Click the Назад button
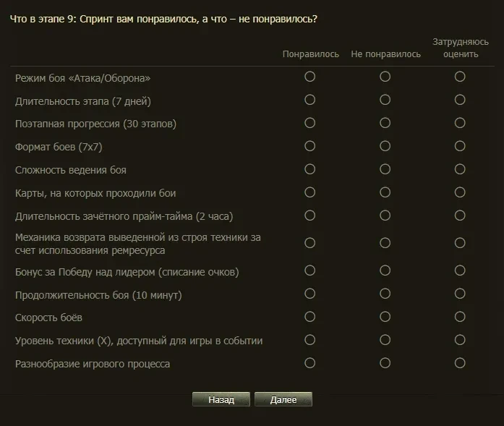 click(221, 399)
